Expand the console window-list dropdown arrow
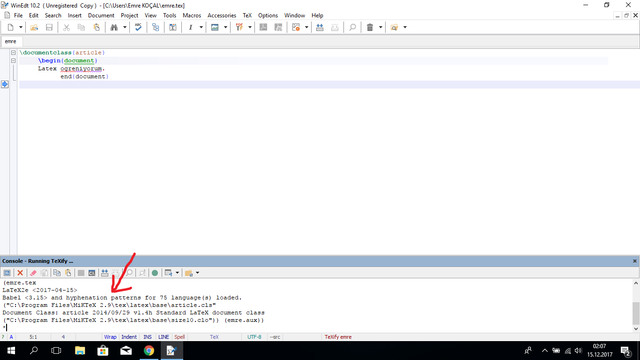This screenshot has width=640, height=360. click(177, 273)
